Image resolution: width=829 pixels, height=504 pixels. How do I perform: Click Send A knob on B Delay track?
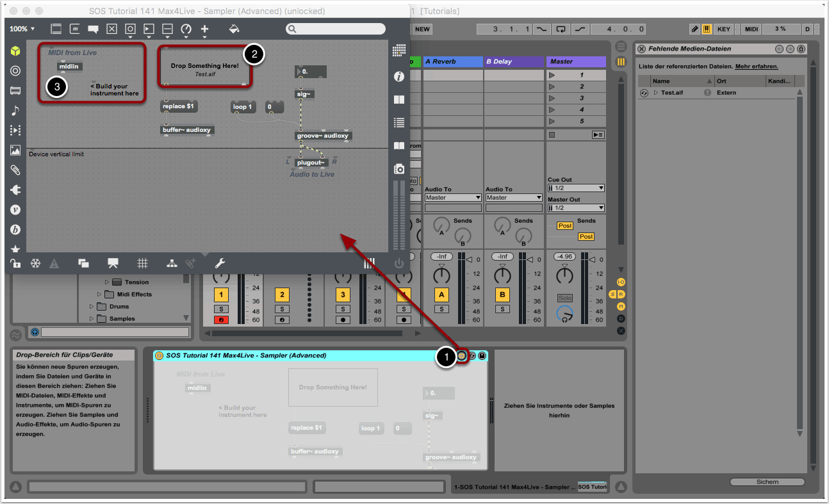pos(502,225)
